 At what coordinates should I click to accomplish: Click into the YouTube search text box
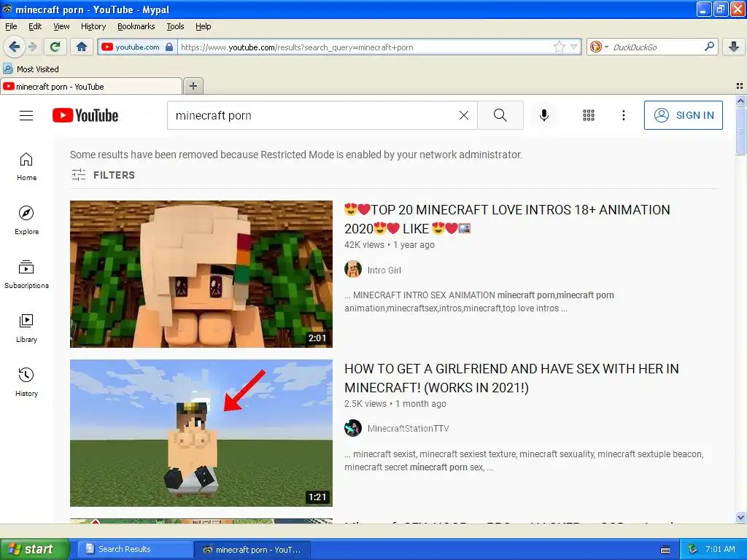pos(313,115)
